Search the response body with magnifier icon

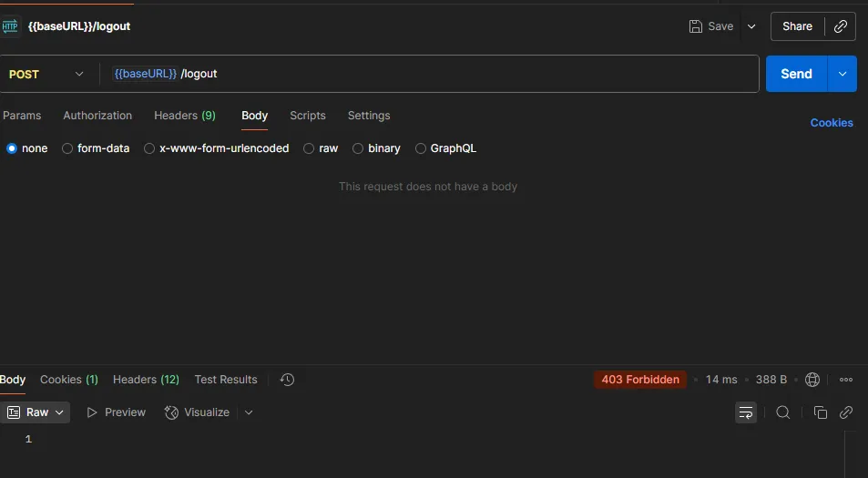click(x=782, y=412)
